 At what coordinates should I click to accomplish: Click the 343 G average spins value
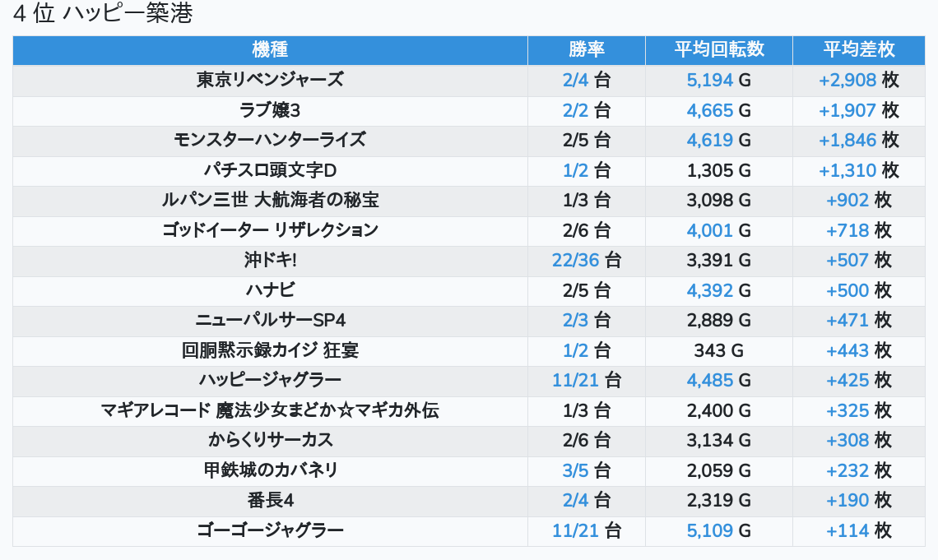[x=718, y=350]
